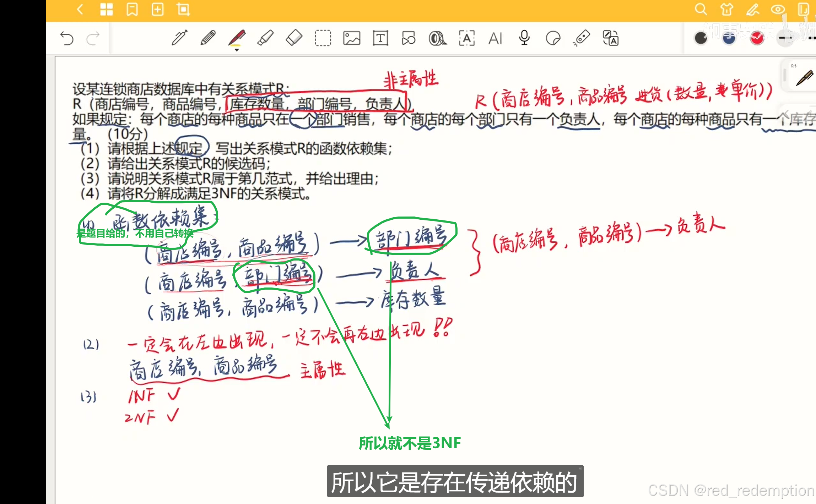
Task: Start audio recording with microphone
Action: click(x=524, y=38)
